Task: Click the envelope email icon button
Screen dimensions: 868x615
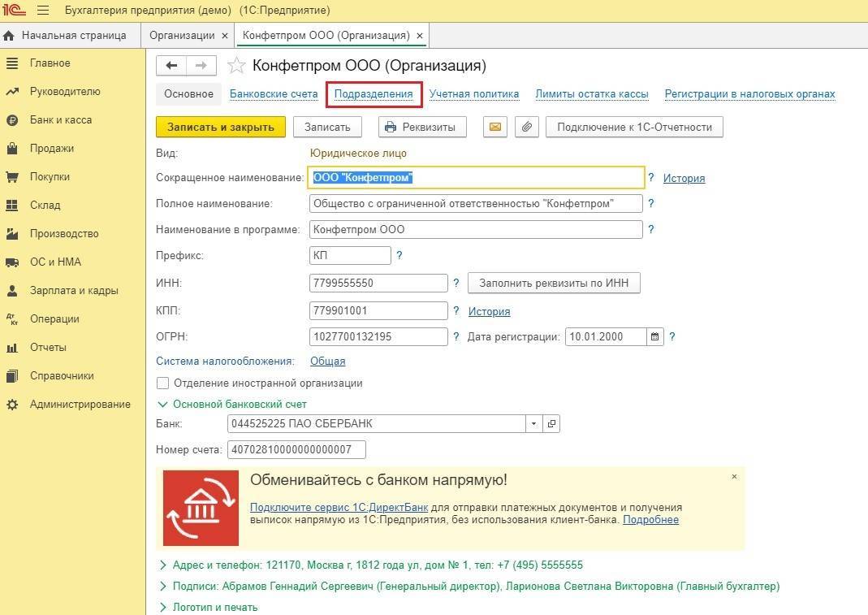Action: pyautogui.click(x=495, y=127)
